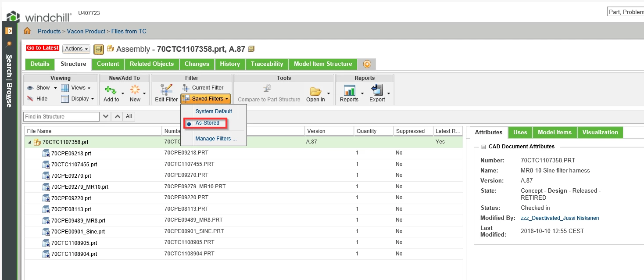
Task: Sort by the Quantity column header
Action: [372, 131]
